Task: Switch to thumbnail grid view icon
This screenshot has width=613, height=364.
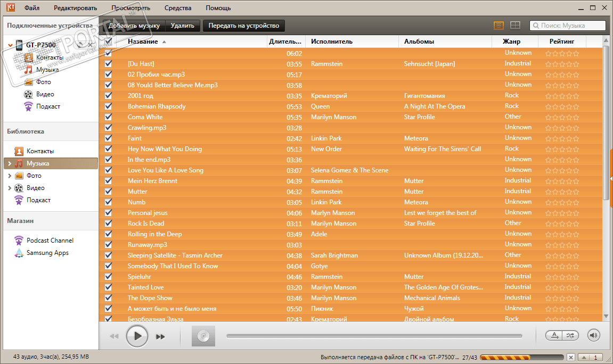Action: click(515, 26)
